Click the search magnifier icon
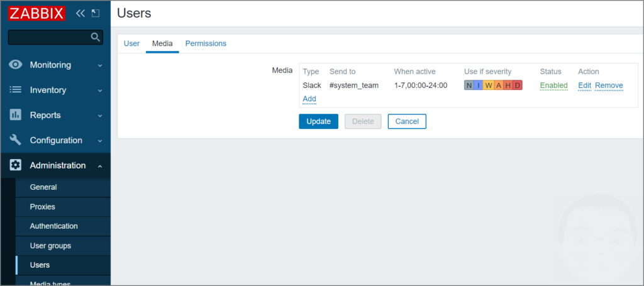644x286 pixels. pyautogui.click(x=96, y=37)
